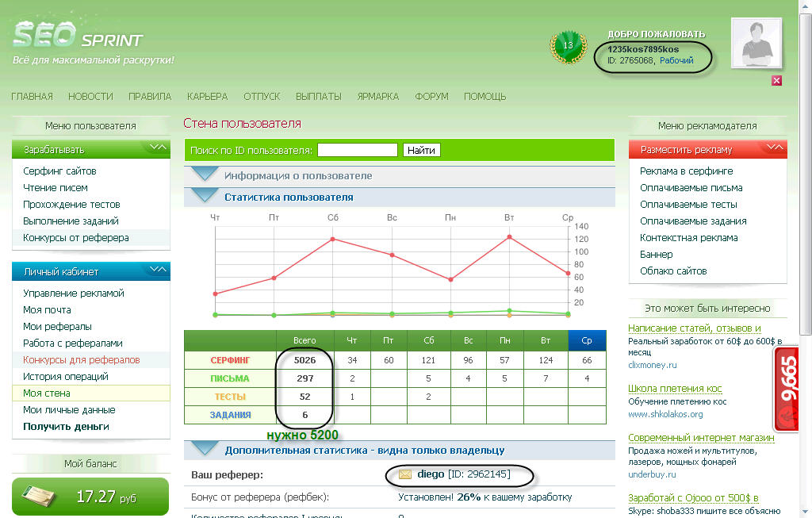Open Мои личные данные link
The height and width of the screenshot is (518, 812).
click(x=70, y=410)
